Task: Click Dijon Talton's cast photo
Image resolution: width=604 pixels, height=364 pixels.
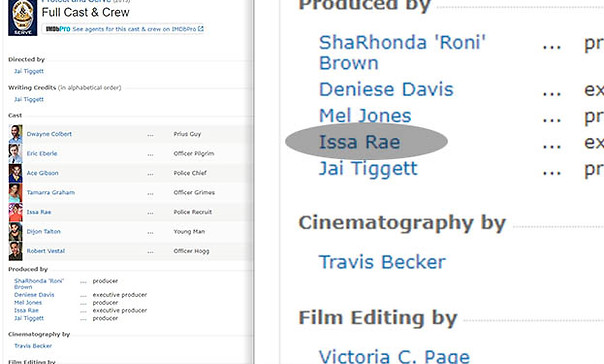Action: (15, 231)
